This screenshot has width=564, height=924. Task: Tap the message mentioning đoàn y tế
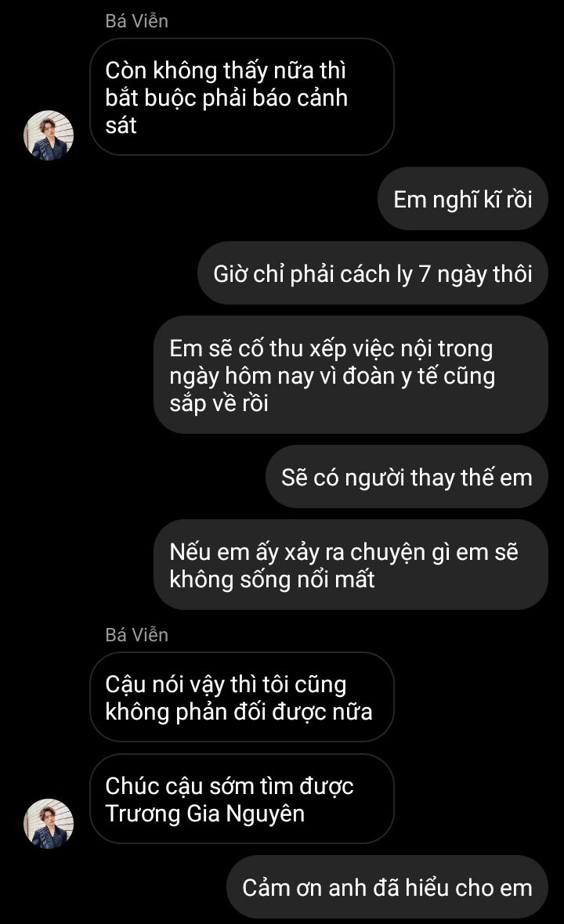tap(351, 375)
